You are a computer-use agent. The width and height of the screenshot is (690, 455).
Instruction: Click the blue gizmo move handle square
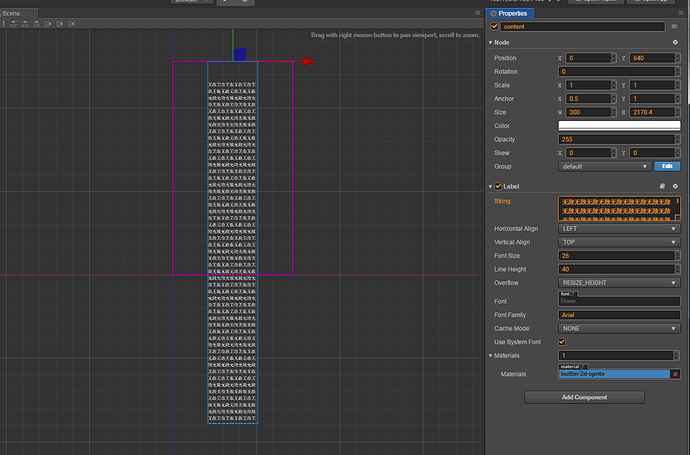pyautogui.click(x=240, y=55)
